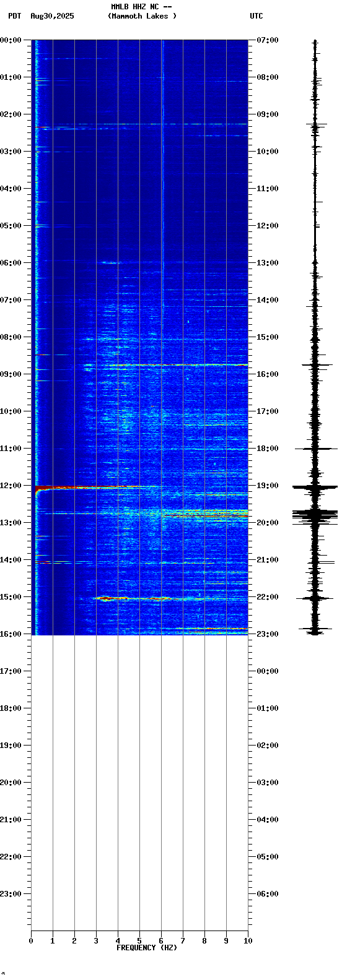Viewport: 342px width, 980px height.
Task: Click the PDT '09:00' time label
Action: click(x=11, y=374)
